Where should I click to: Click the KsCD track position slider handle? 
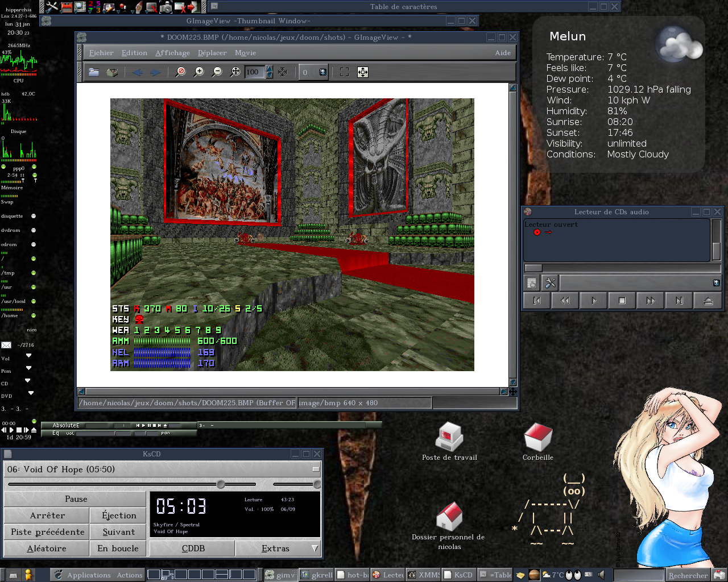tap(221, 484)
